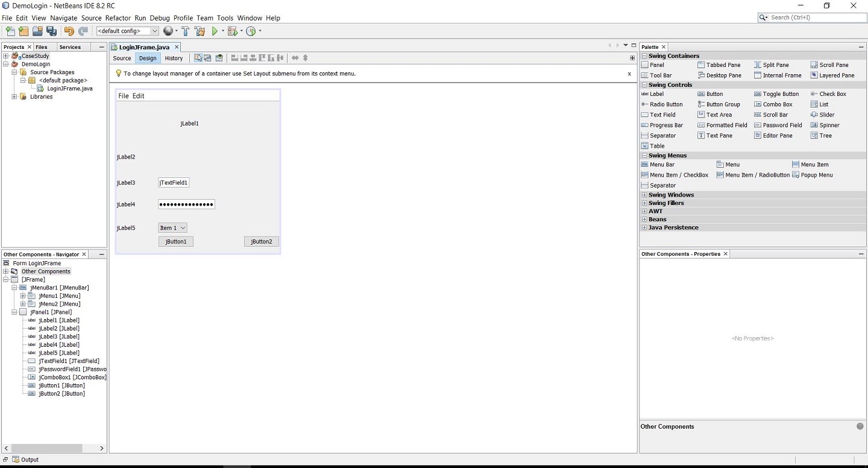Open the default config dropdown
Viewport: 868px width, 468px height.
pyautogui.click(x=154, y=31)
